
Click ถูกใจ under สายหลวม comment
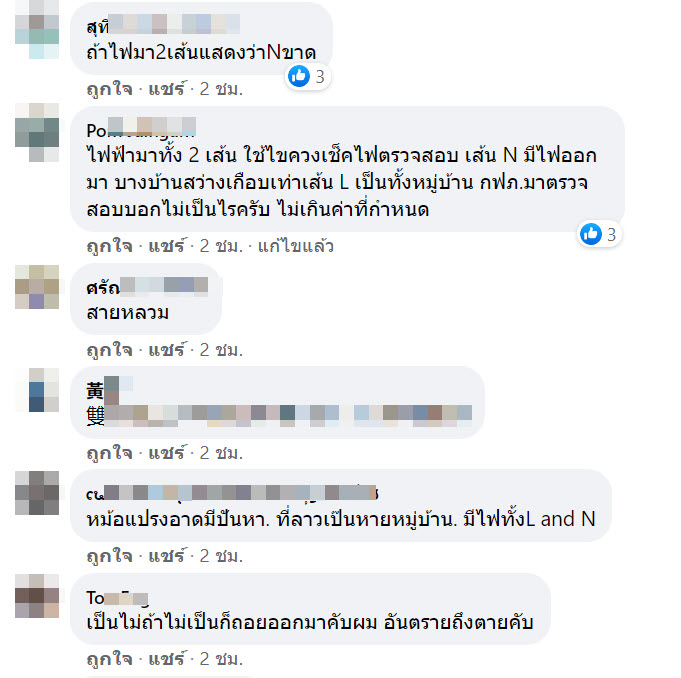coord(109,350)
